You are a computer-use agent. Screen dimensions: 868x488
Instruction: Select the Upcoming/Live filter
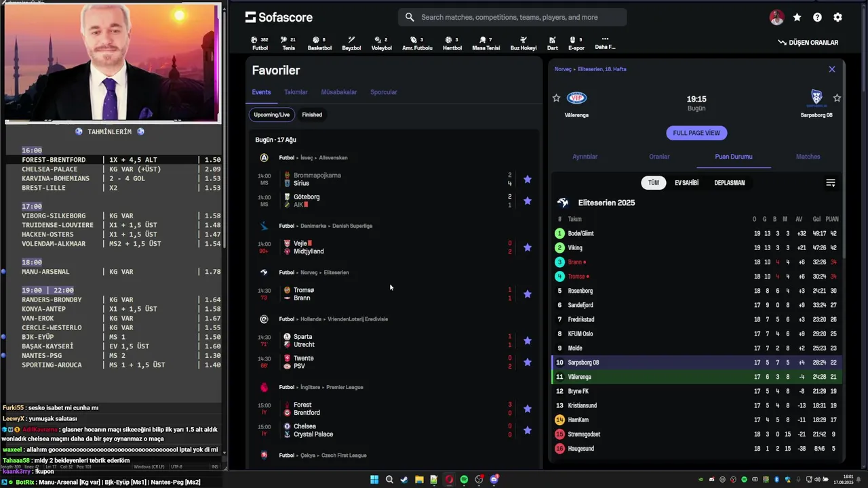272,115
